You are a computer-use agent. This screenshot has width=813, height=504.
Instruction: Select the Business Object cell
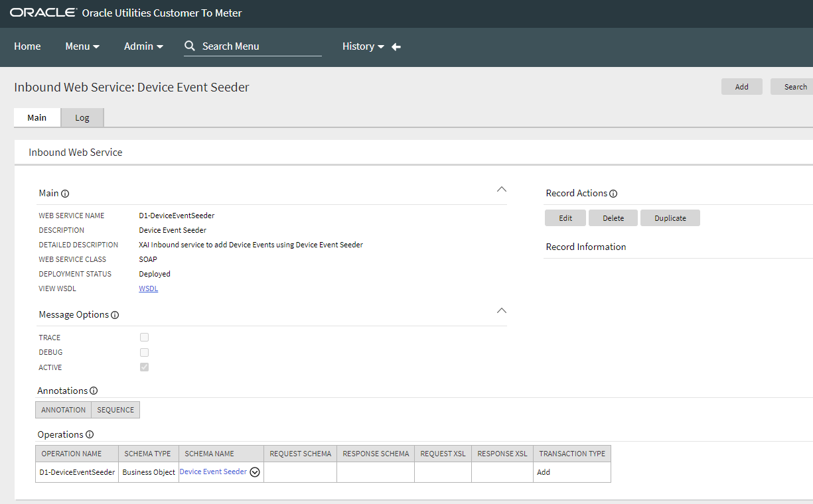click(149, 472)
